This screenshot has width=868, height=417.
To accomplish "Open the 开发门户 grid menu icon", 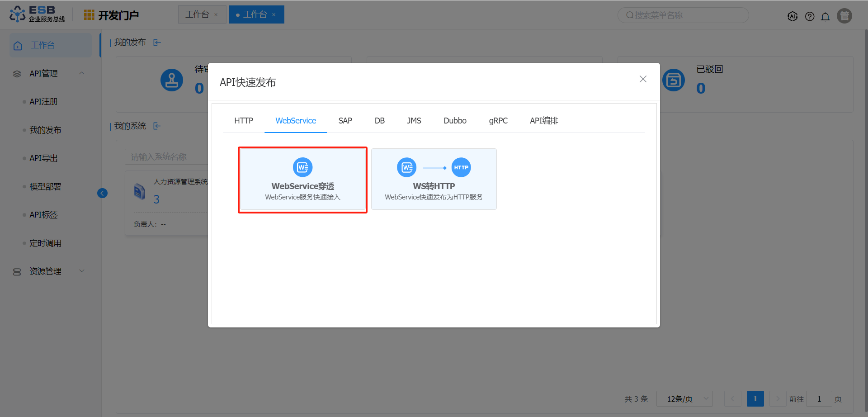I will pyautogui.click(x=89, y=15).
